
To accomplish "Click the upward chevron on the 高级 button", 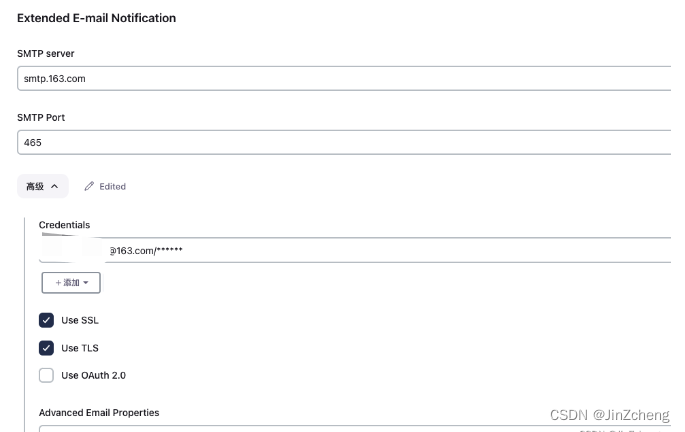I will (55, 187).
